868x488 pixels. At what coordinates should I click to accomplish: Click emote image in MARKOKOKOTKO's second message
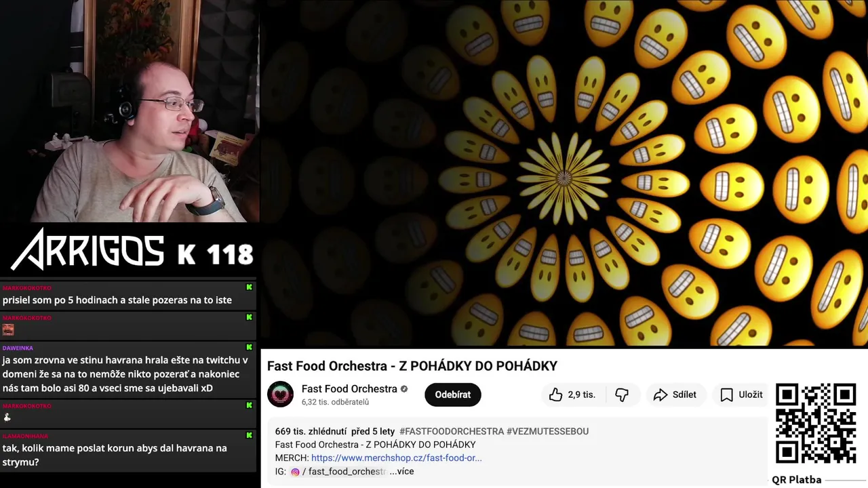pos(8,329)
